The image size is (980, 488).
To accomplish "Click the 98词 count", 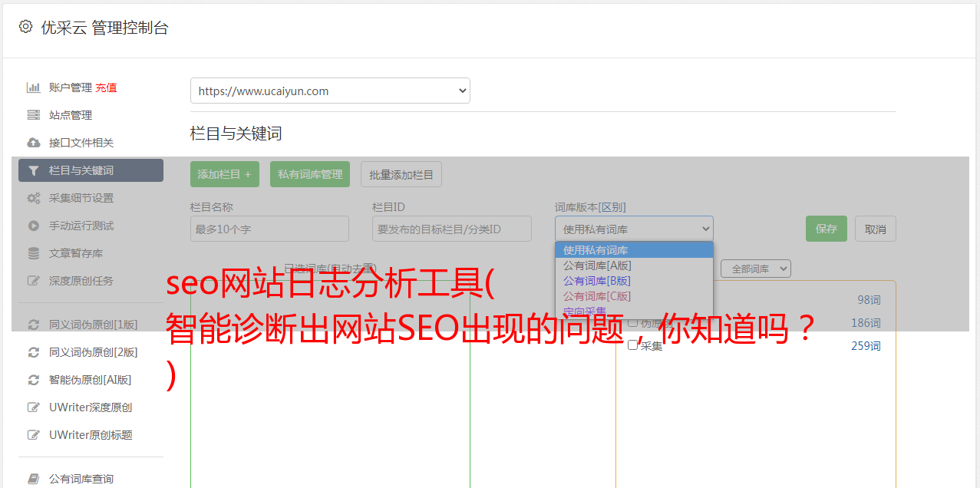I will tap(869, 300).
